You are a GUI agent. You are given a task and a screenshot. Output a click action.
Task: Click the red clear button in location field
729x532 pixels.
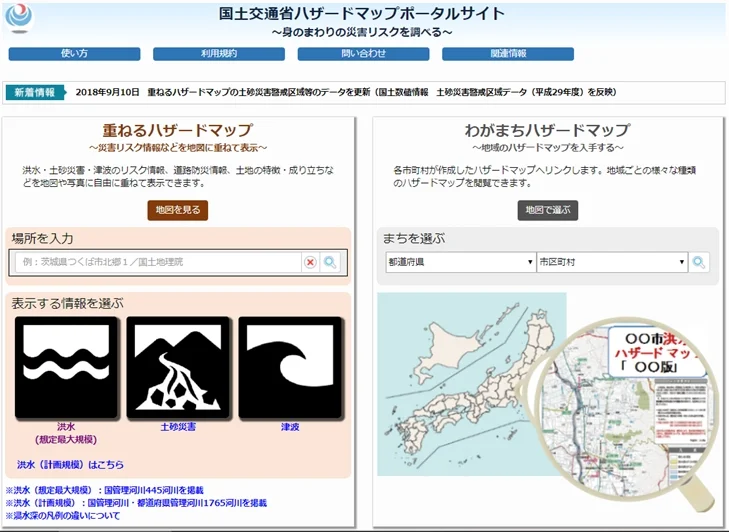310,262
